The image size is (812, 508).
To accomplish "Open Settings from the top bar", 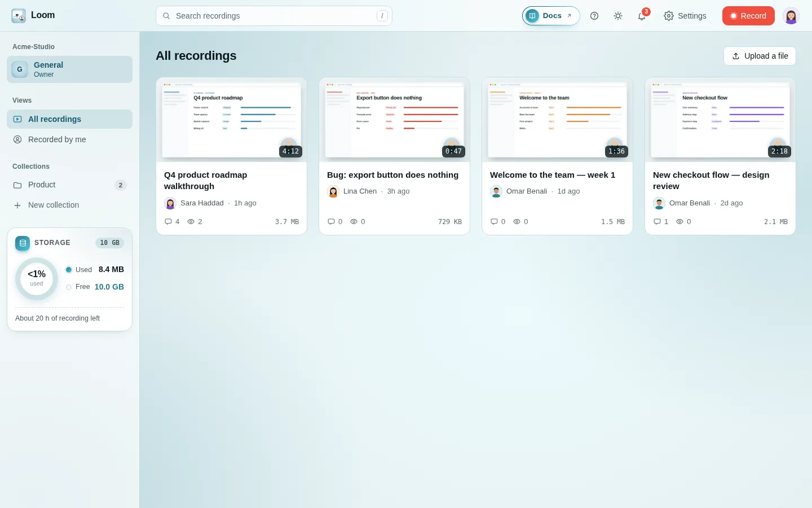I will coord(685,16).
